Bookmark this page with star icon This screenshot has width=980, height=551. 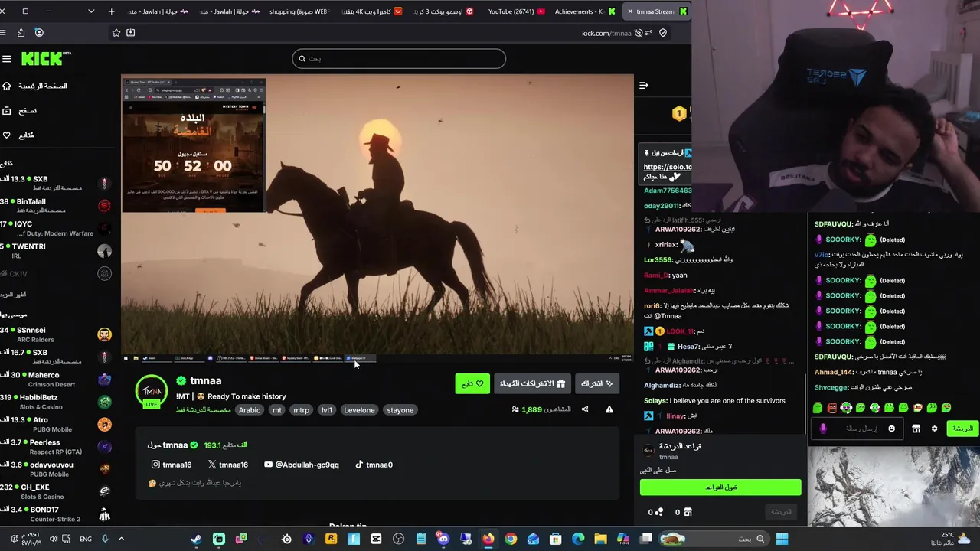116,33
